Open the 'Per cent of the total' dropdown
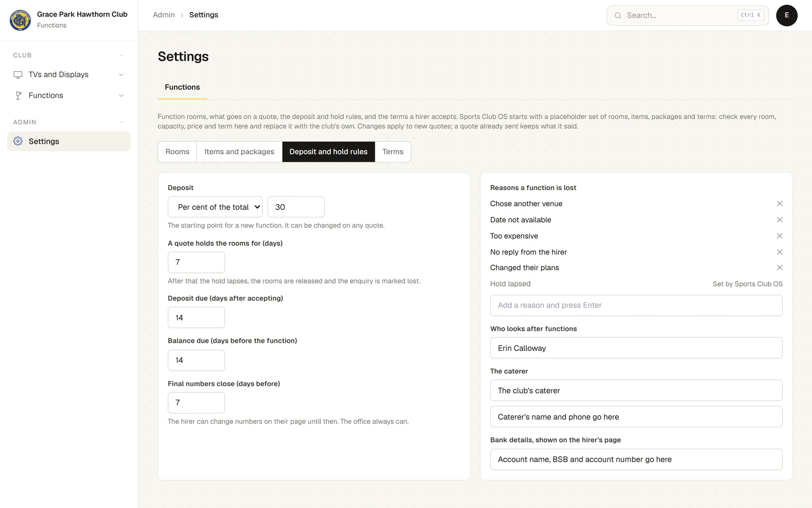812x508 pixels. pyautogui.click(x=215, y=207)
